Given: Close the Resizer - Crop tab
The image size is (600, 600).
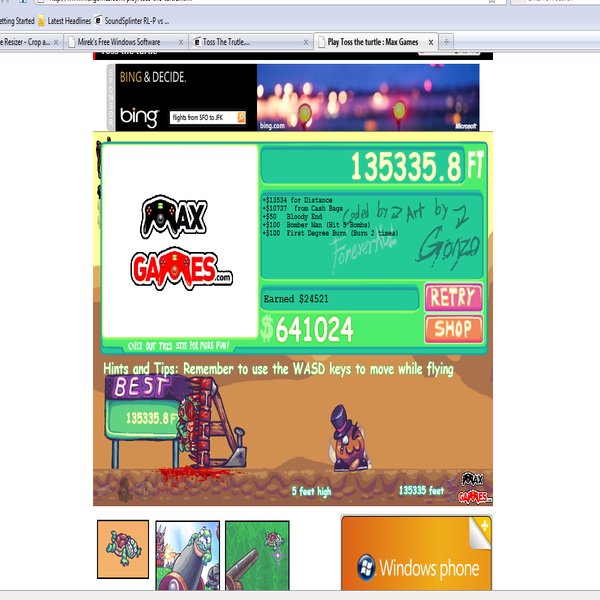Looking at the screenshot, I should (56, 42).
